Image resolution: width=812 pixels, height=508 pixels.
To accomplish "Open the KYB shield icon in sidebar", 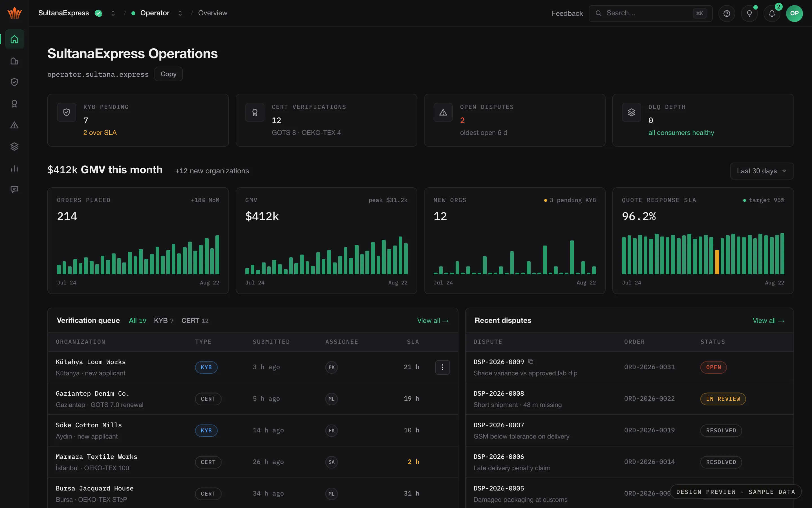I will click(14, 82).
